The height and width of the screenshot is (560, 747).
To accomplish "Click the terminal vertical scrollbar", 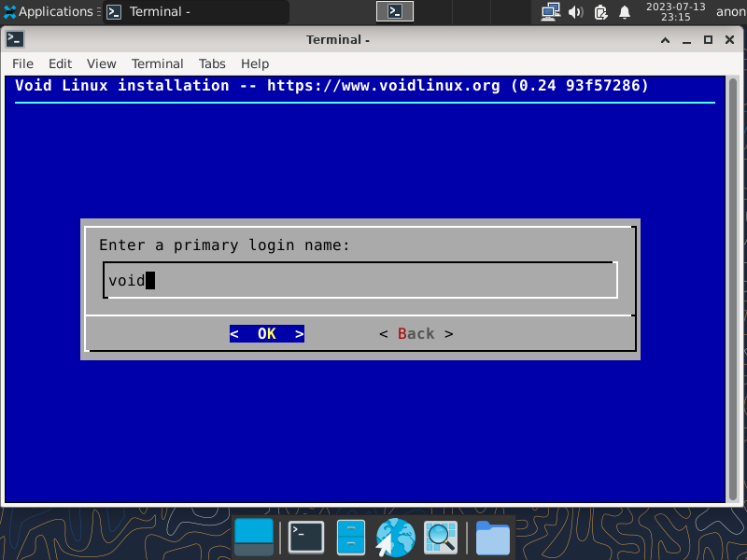I will (733, 289).
